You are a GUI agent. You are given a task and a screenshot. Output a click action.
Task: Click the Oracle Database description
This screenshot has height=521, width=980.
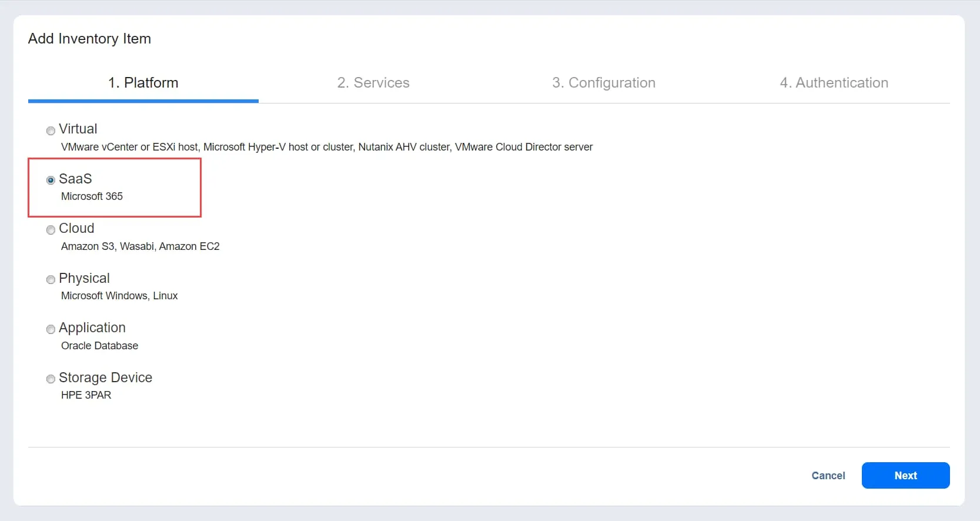click(99, 346)
